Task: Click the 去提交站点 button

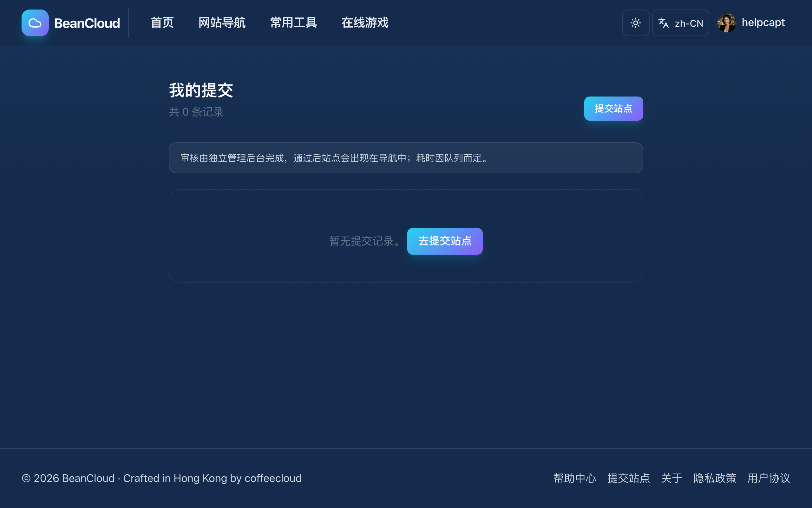Action: tap(445, 241)
